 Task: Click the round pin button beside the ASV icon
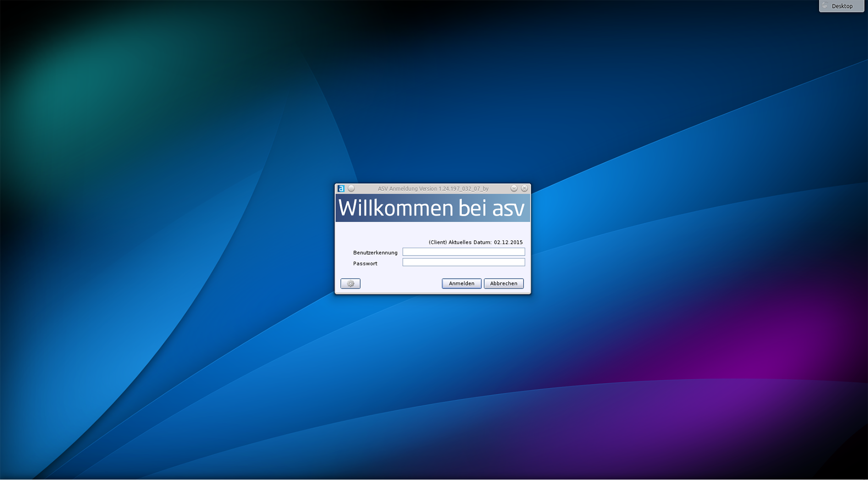[351, 189]
